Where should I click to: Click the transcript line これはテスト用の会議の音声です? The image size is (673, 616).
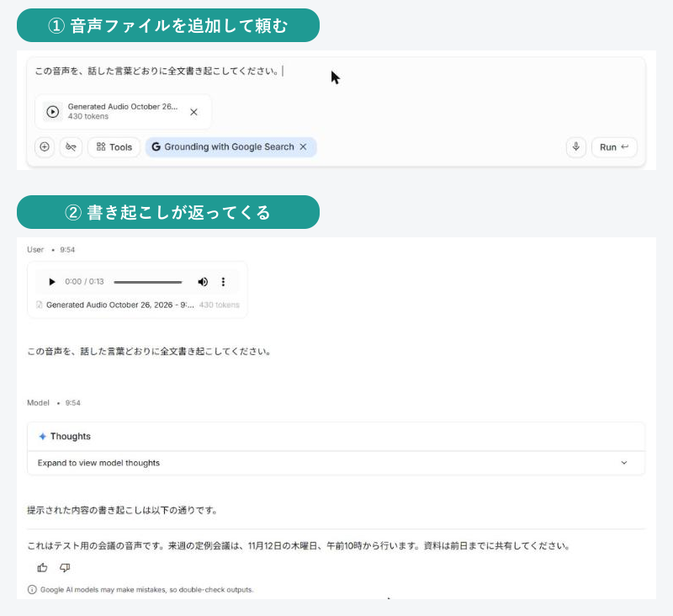pos(299,545)
